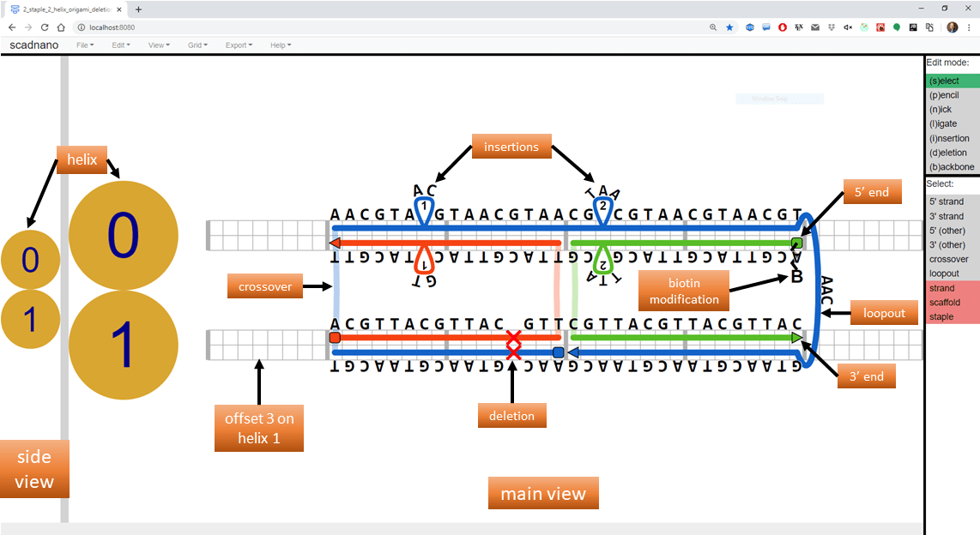980x535 pixels.
Task: Open the Grid dropdown menu
Action: [197, 45]
